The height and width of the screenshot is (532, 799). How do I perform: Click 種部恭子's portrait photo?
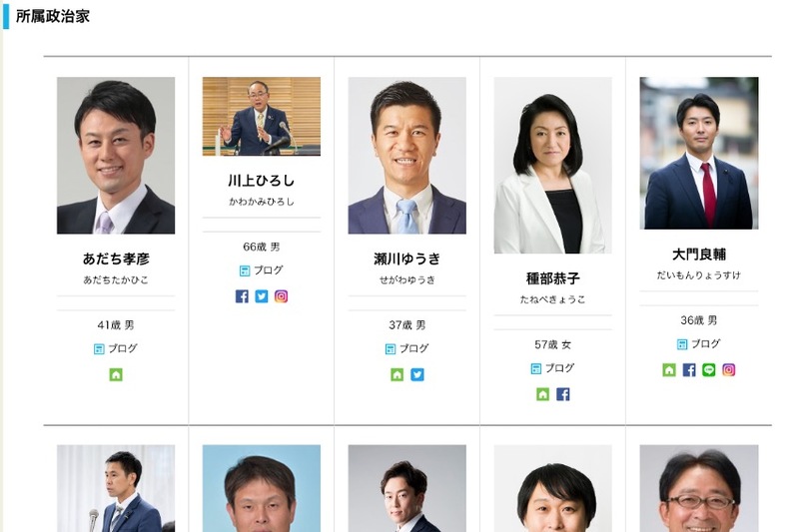(x=553, y=165)
